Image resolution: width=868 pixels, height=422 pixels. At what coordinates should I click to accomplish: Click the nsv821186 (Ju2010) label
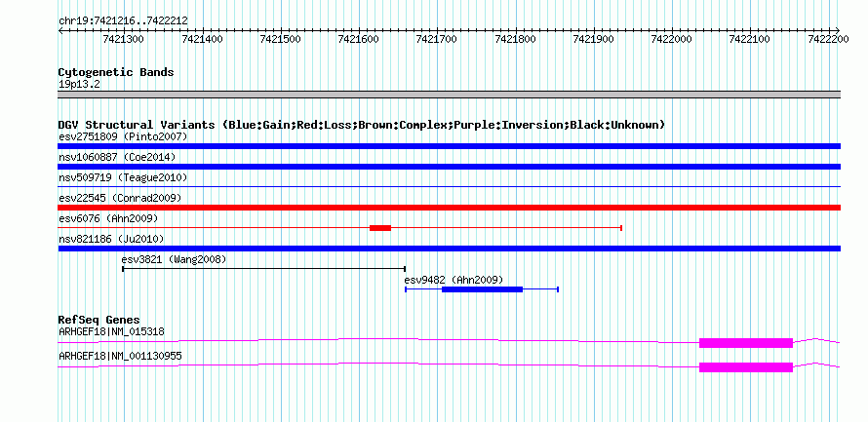point(111,239)
